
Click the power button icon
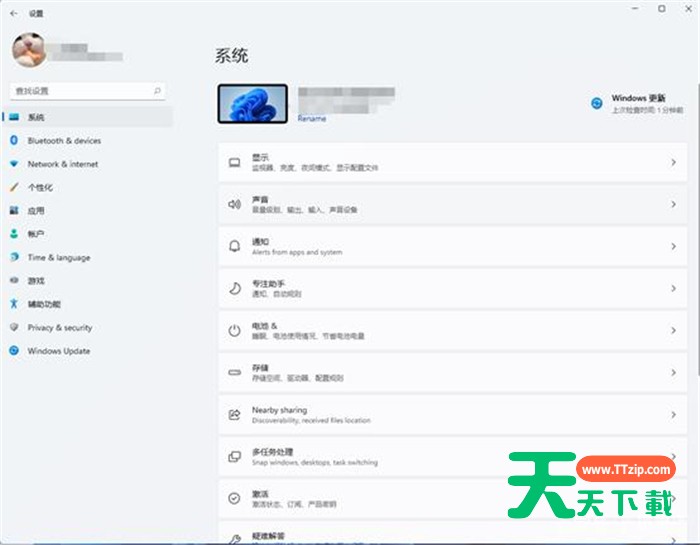234,331
